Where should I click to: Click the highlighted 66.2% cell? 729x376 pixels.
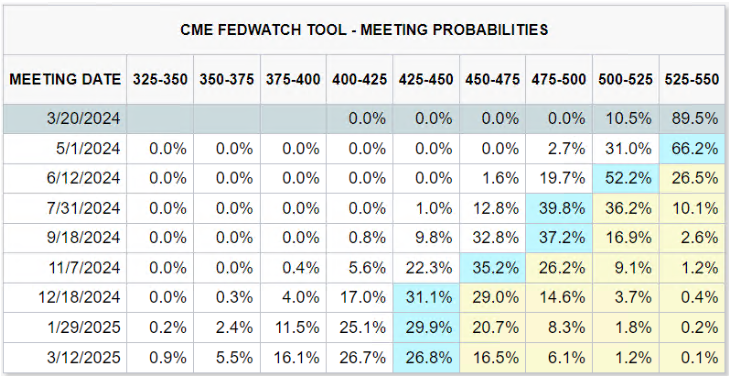692,149
